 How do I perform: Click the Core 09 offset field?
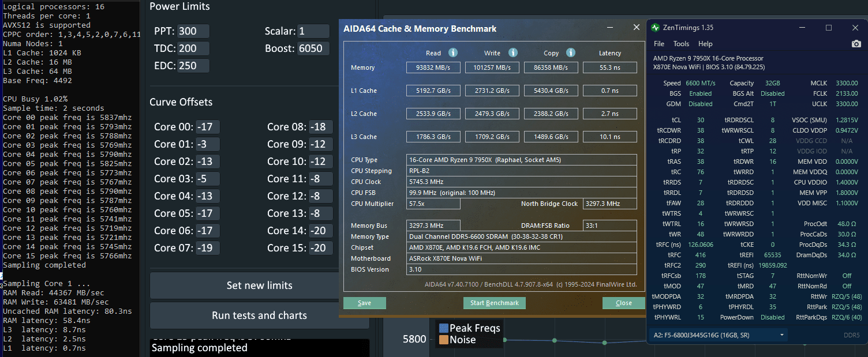point(321,144)
